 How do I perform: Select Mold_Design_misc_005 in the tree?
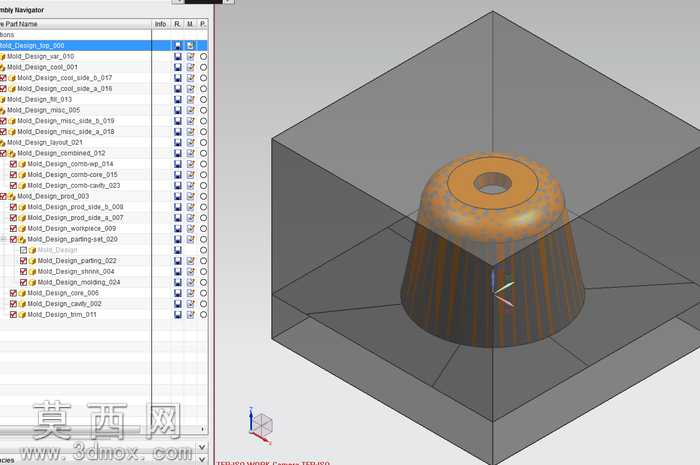click(x=43, y=110)
